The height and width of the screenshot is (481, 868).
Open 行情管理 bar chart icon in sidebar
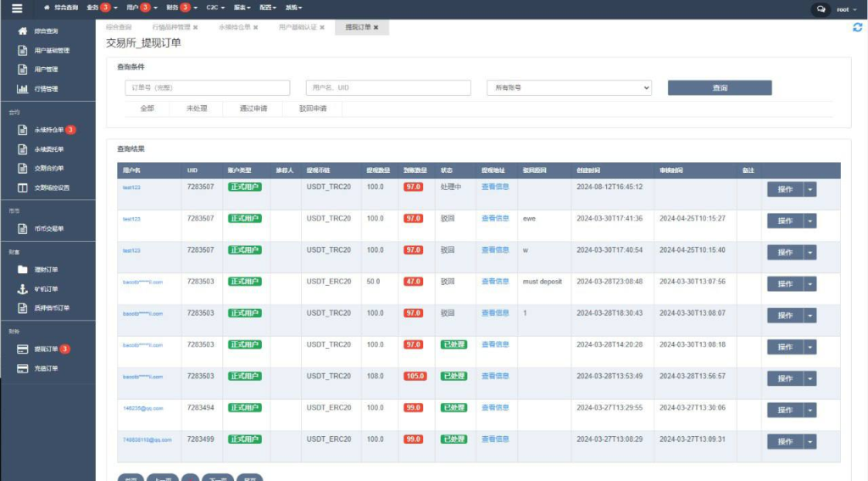point(23,89)
